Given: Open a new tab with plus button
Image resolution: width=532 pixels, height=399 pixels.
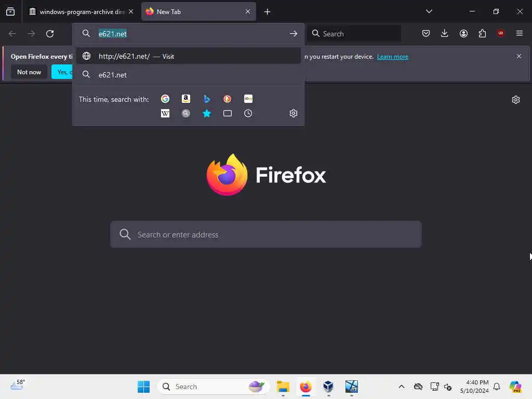Looking at the screenshot, I should pyautogui.click(x=267, y=12).
